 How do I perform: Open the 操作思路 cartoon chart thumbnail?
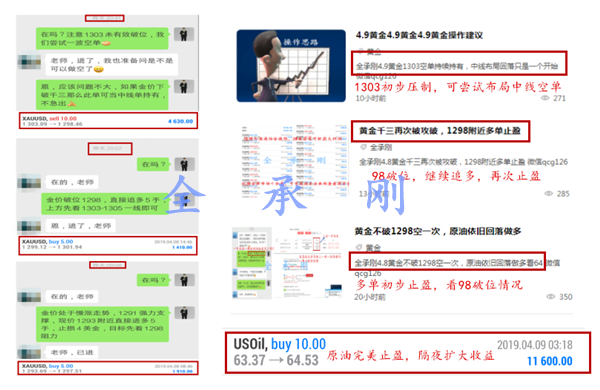click(291, 66)
